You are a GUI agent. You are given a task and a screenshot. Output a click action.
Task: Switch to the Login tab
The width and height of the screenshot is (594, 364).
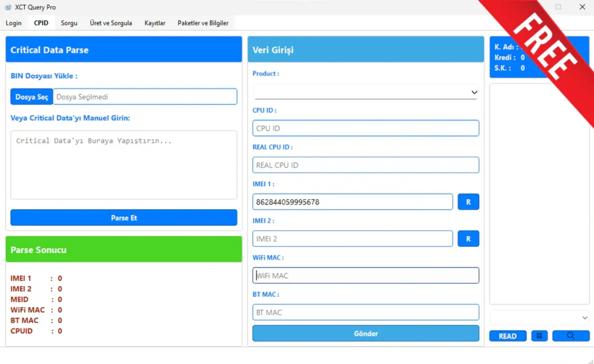pos(14,23)
